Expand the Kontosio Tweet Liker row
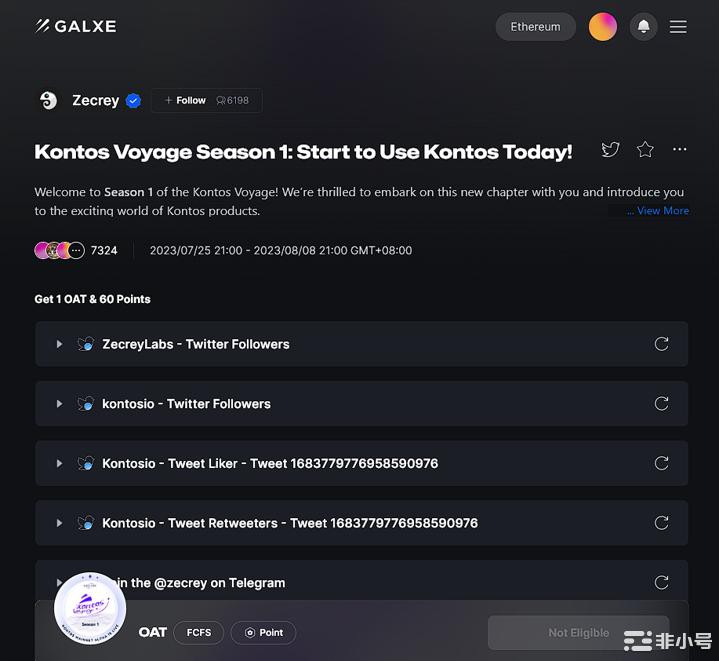719x661 pixels. pyautogui.click(x=361, y=463)
